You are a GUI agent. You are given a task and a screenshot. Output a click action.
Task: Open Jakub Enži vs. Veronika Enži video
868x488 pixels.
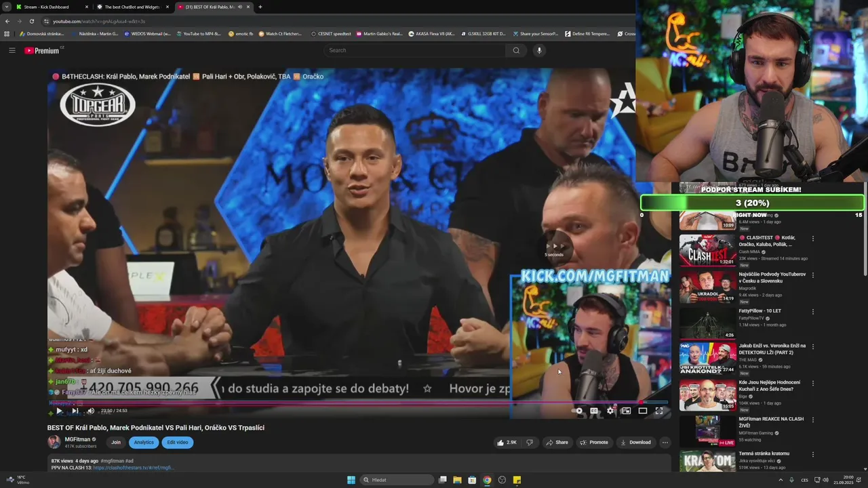point(772,348)
